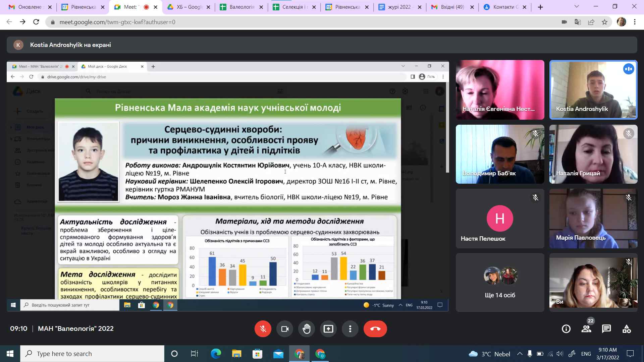The height and width of the screenshot is (362, 644).
Task: Open the Ще 14 осіб tile
Action: coord(500,283)
